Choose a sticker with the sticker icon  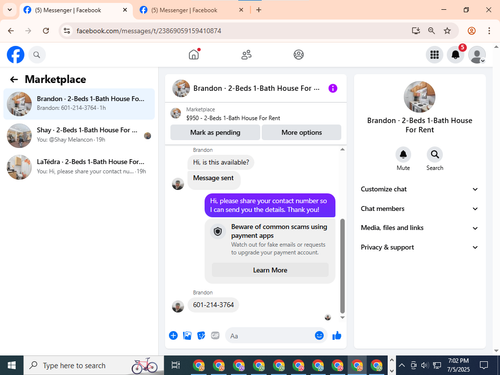pos(201,335)
